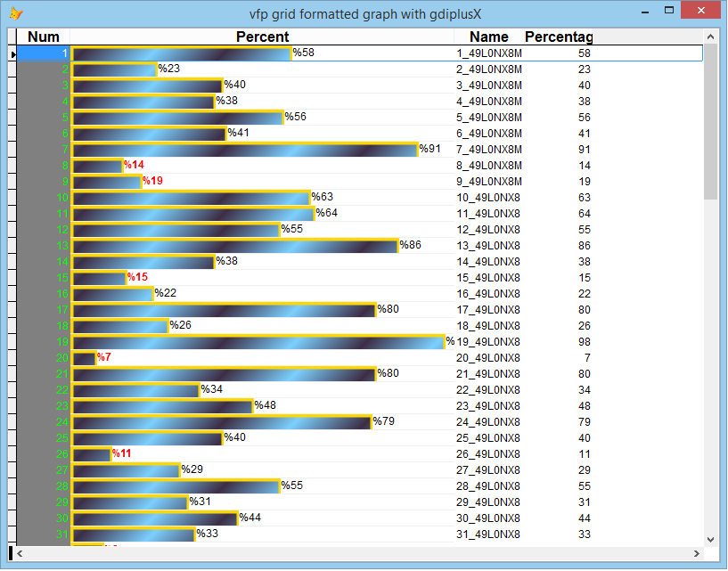Click the Name column header
This screenshot has height=571, width=728.
coord(489,37)
